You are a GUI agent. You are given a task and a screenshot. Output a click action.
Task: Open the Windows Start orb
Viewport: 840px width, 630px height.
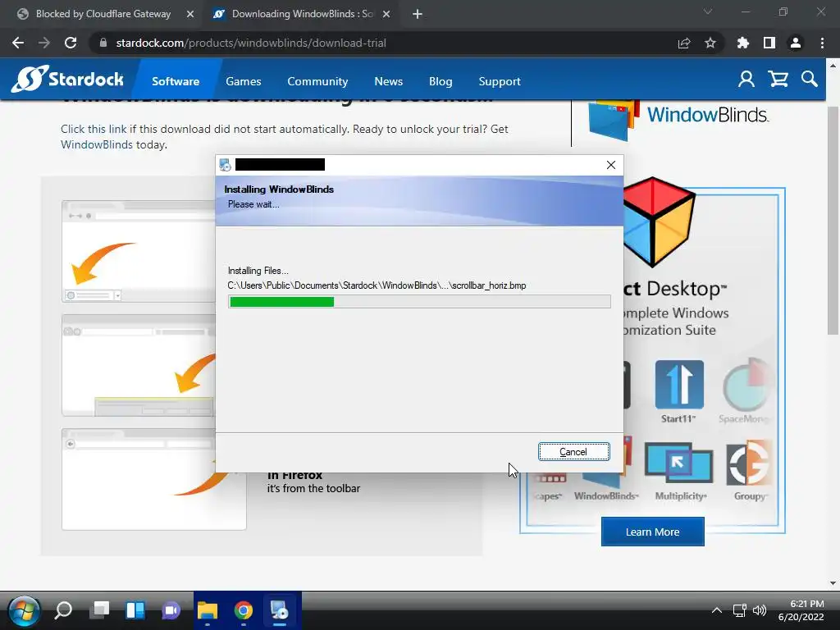pos(24,610)
